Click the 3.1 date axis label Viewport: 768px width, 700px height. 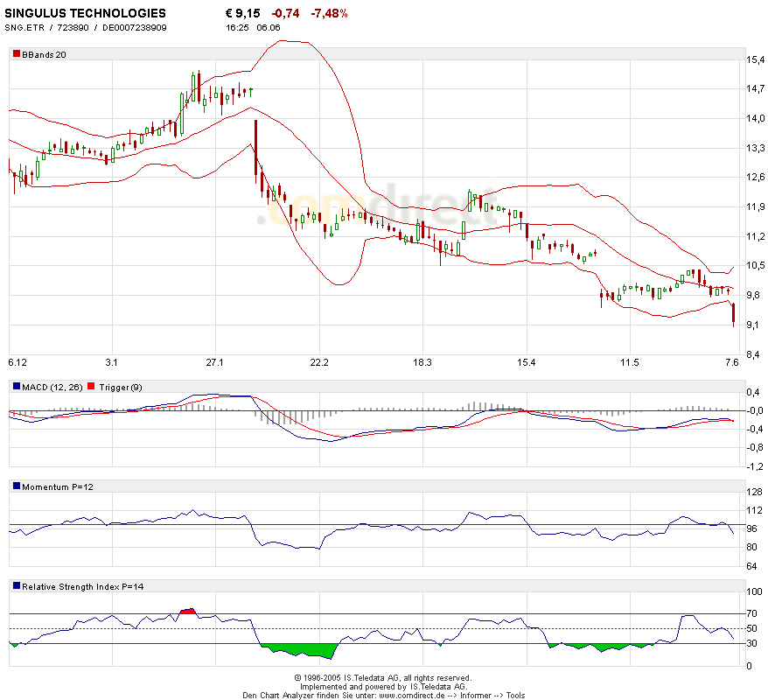pos(111,362)
